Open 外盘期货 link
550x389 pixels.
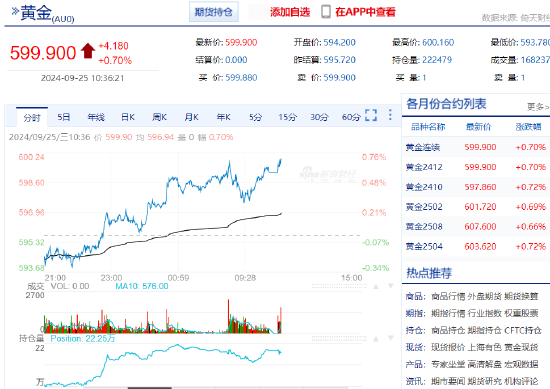(484, 297)
